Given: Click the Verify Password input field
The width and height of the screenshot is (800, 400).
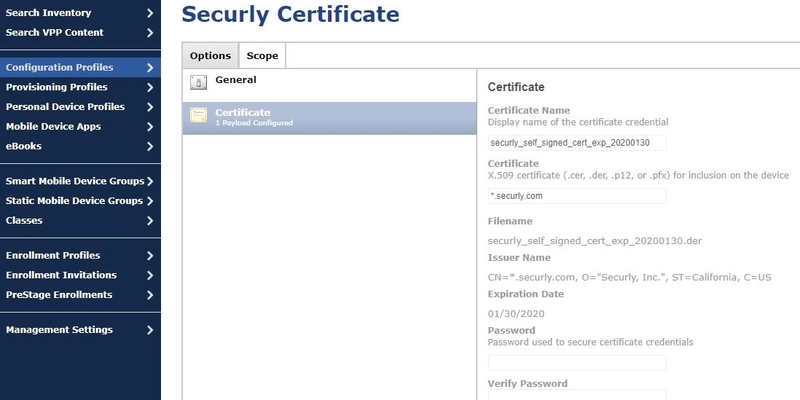Looking at the screenshot, I should coord(577,395).
